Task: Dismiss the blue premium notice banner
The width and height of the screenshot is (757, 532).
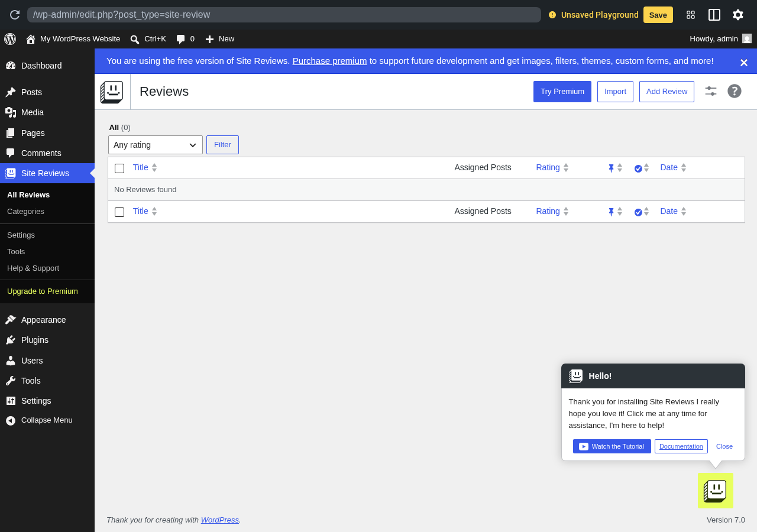Action: 744,62
